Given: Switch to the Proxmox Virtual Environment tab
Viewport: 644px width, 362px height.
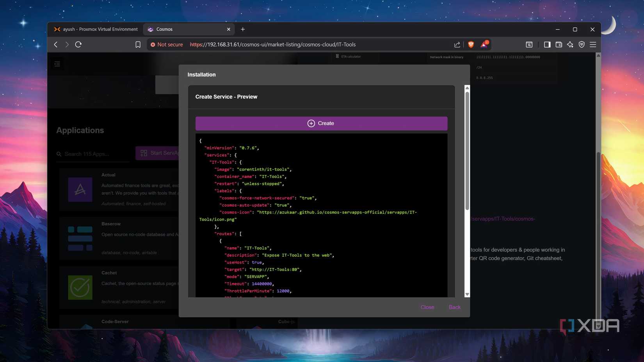Looking at the screenshot, I should [96, 29].
